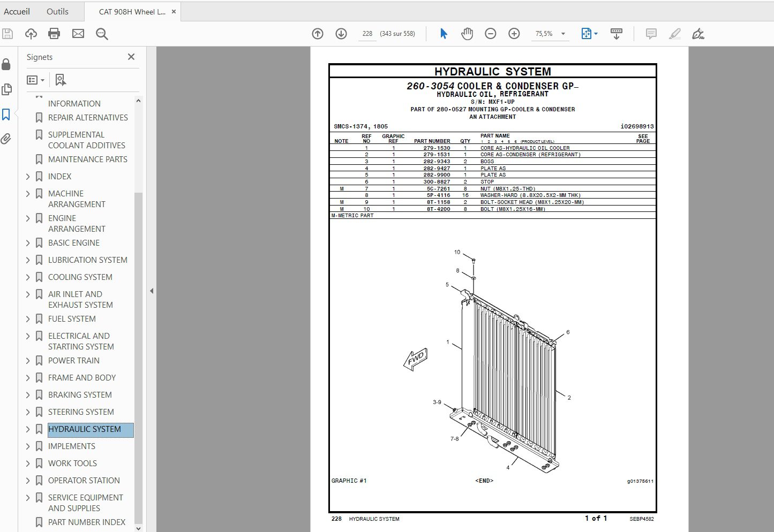The width and height of the screenshot is (774, 532).
Task: Go to BRAKING SYSTEM bookmark
Action: [x=80, y=395]
